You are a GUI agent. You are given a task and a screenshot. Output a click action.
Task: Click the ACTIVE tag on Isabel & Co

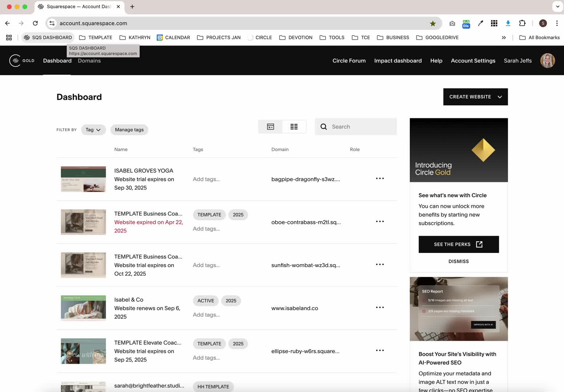point(206,301)
